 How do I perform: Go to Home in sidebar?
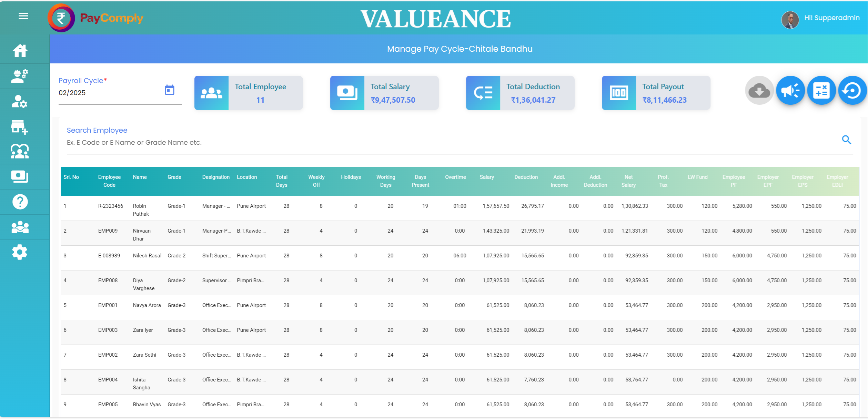pos(20,51)
